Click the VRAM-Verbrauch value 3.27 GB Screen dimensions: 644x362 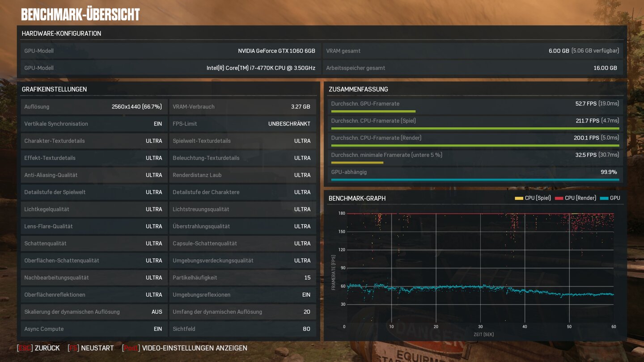coord(301,107)
